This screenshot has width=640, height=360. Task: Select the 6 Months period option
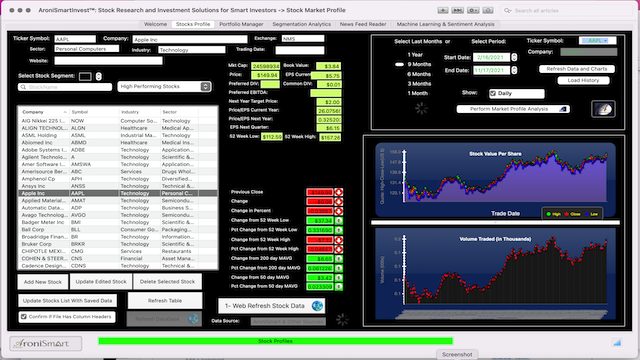pyautogui.click(x=419, y=74)
